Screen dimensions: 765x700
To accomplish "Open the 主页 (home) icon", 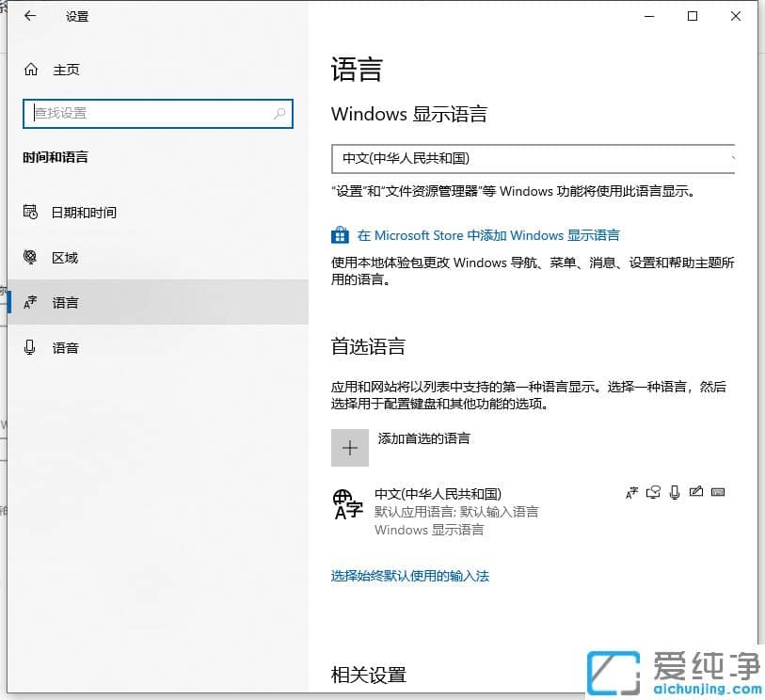I will (x=31, y=68).
